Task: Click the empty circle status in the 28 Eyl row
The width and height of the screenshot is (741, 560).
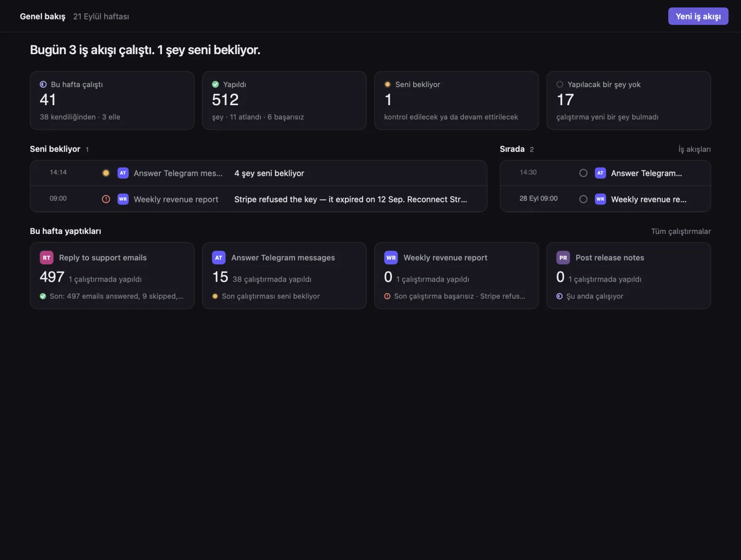Action: tap(584, 199)
